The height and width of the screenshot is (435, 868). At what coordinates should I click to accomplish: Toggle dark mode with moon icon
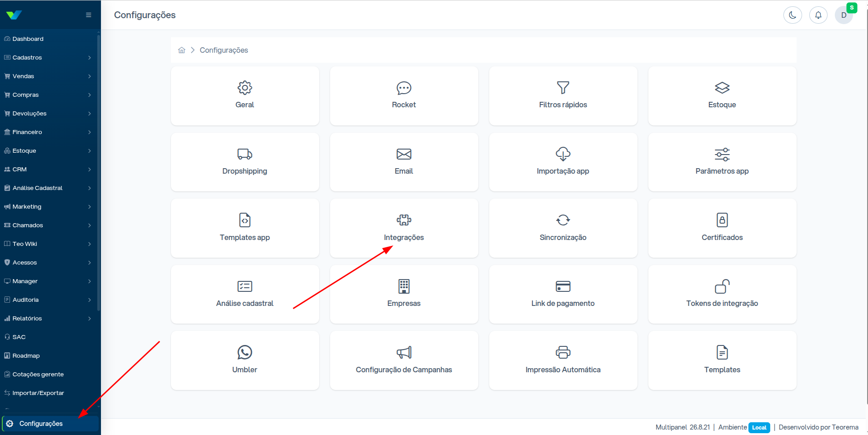793,15
